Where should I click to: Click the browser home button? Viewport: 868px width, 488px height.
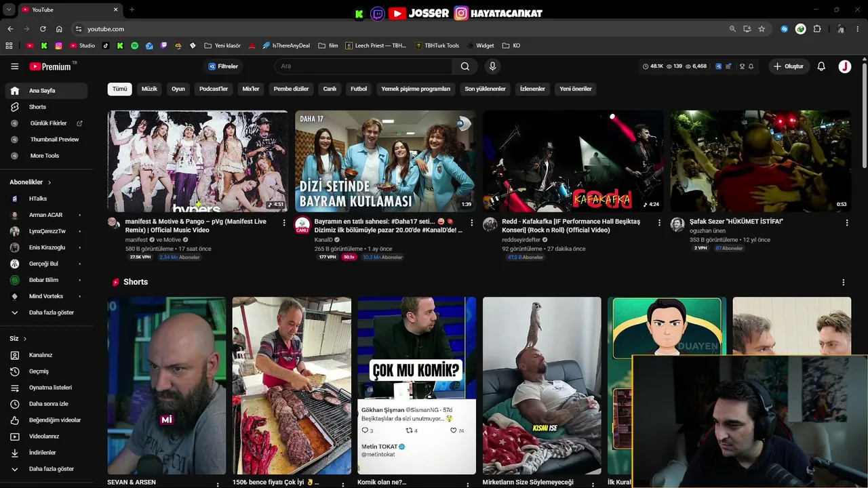pyautogui.click(x=59, y=29)
